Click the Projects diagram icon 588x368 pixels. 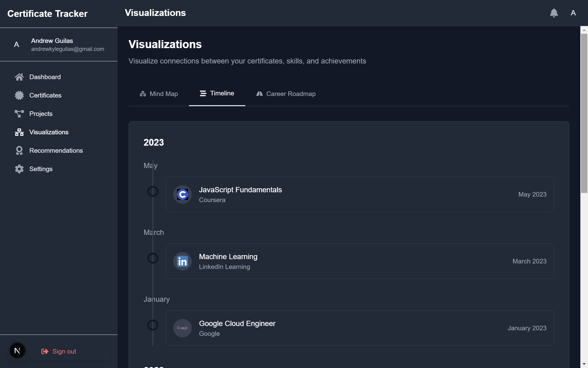(19, 114)
